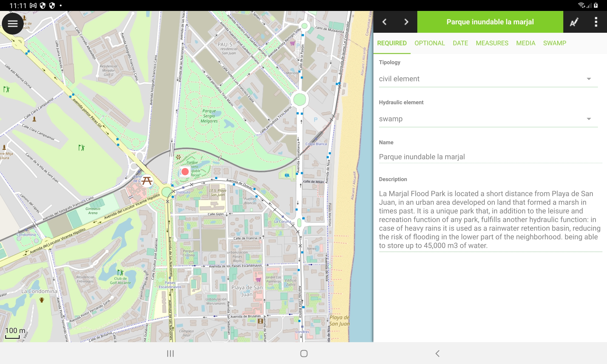Screen dimensions: 607x364
Task: Tap the 100 m scale bar
Action: [x=15, y=333]
